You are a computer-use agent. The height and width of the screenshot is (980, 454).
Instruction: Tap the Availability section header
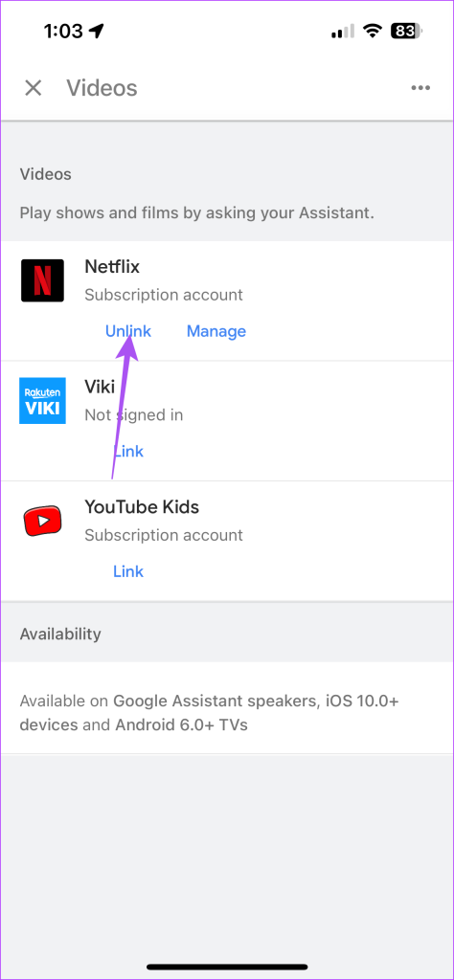(x=60, y=634)
